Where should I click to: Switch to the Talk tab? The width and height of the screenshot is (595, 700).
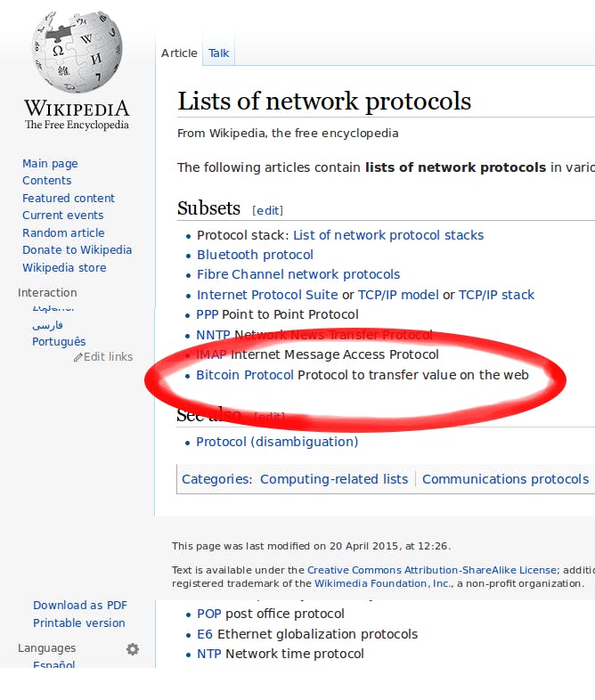tap(219, 53)
